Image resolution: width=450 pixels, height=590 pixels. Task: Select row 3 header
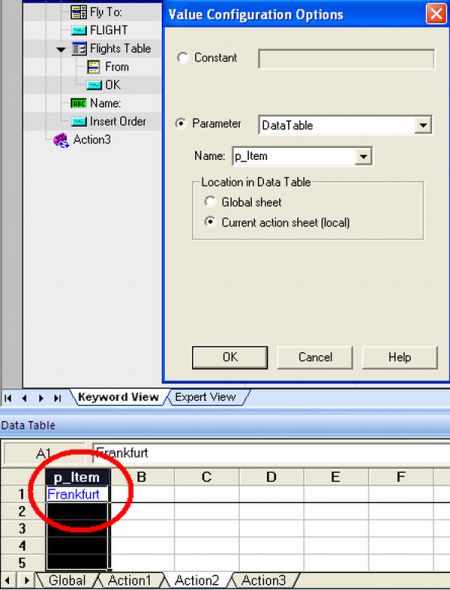[x=23, y=529]
